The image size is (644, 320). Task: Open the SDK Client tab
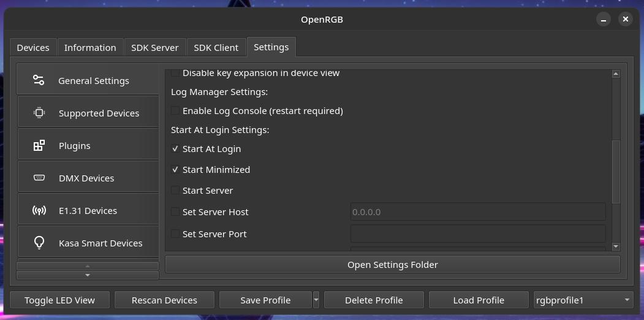(x=216, y=47)
